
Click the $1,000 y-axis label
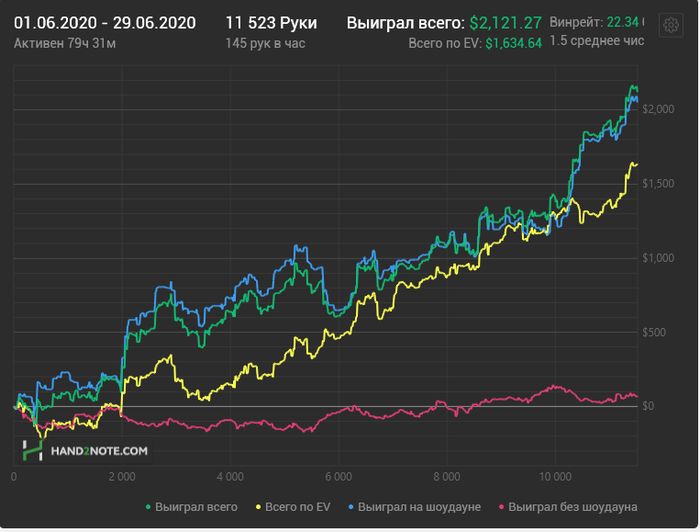coord(658,258)
